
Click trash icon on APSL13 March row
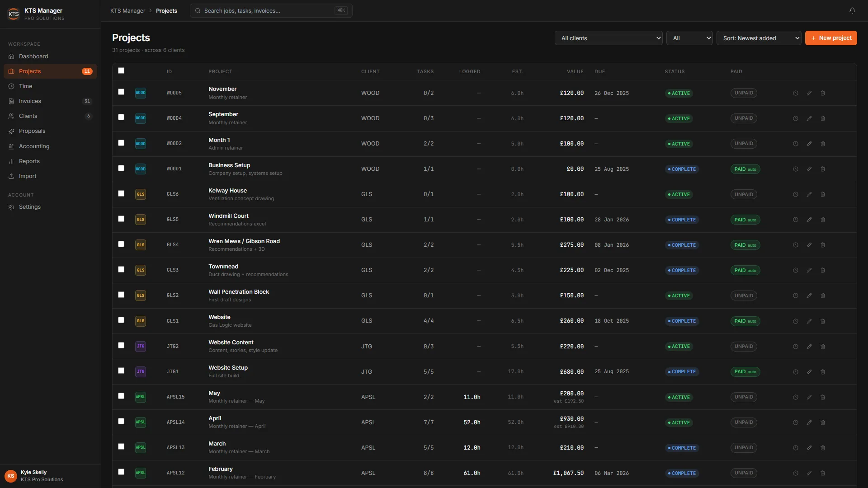click(x=823, y=448)
